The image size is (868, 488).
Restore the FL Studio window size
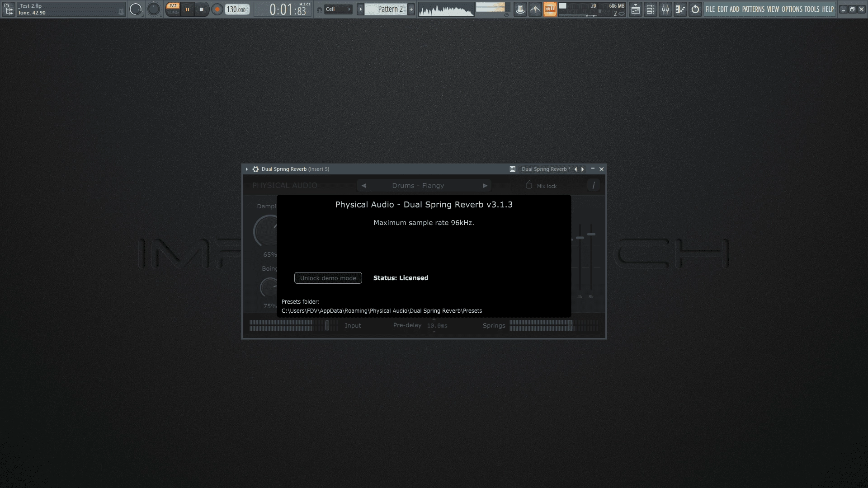pos(852,9)
